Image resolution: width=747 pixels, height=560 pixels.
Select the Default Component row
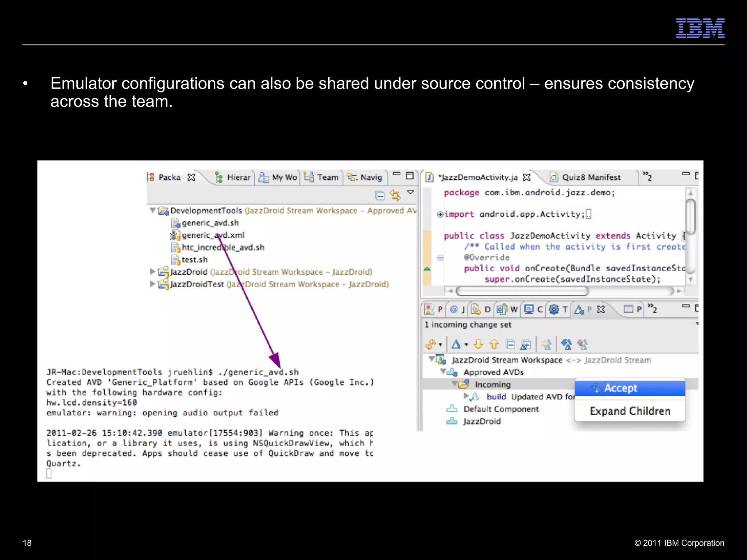tap(492, 409)
